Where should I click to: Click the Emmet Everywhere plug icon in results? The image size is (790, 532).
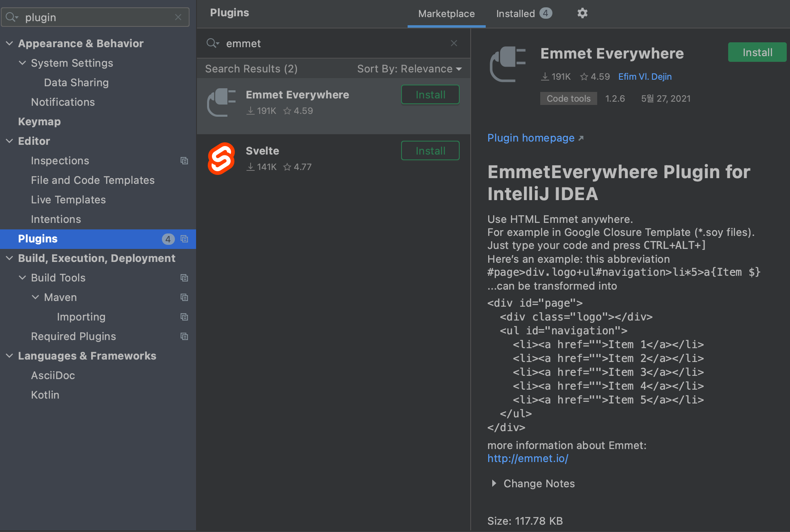point(221,102)
